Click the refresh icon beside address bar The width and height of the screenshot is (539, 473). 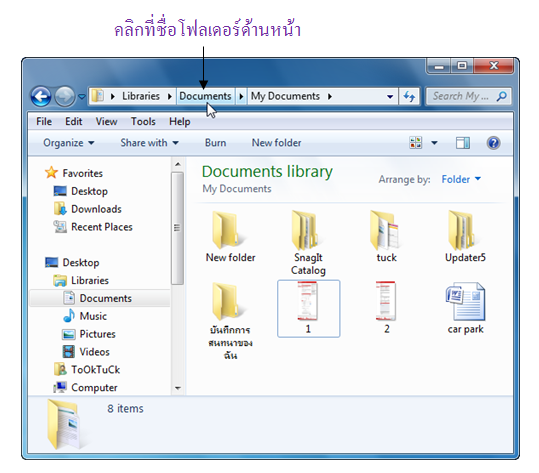click(x=409, y=96)
